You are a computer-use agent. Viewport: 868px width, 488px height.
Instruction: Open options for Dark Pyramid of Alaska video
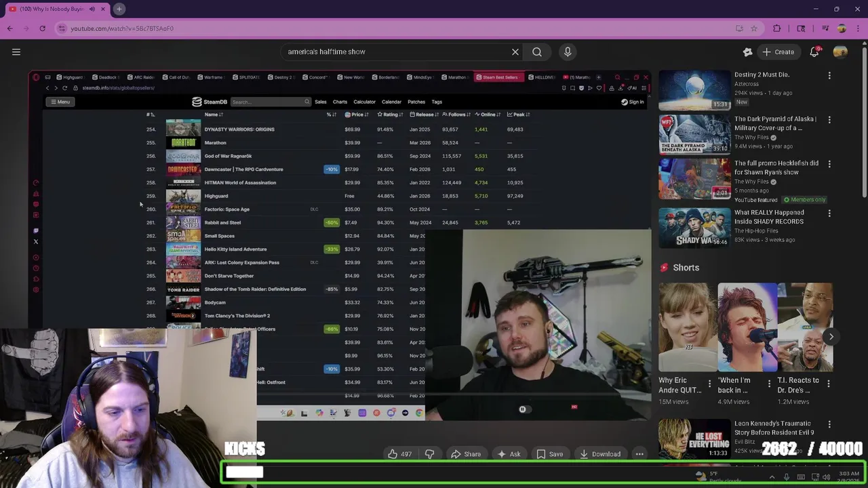(829, 120)
